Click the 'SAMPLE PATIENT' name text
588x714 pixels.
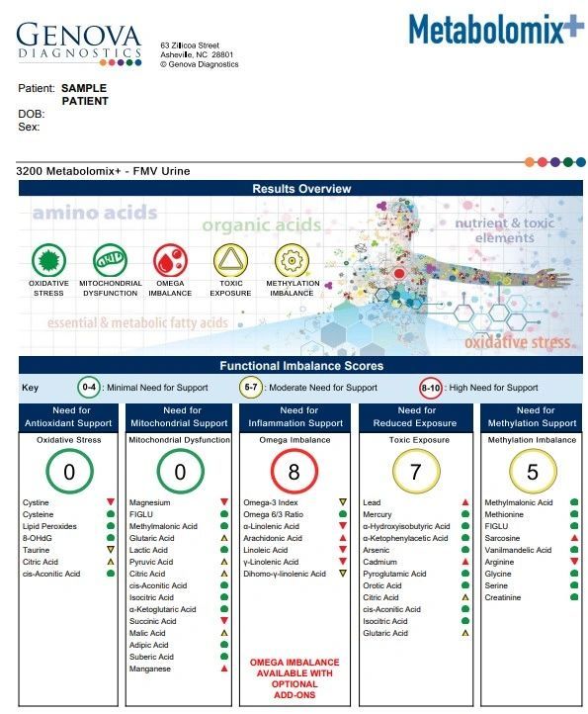[x=85, y=94]
